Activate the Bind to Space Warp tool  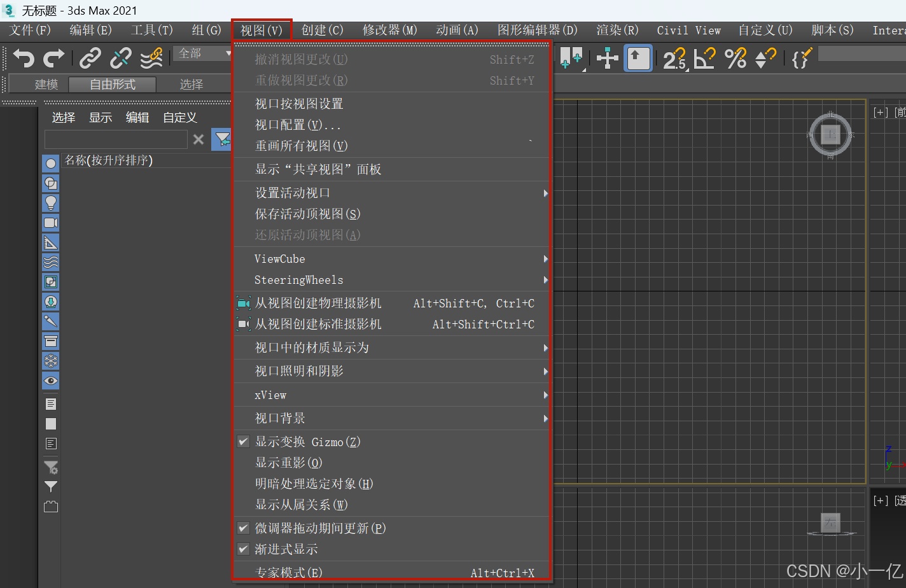[x=151, y=59]
